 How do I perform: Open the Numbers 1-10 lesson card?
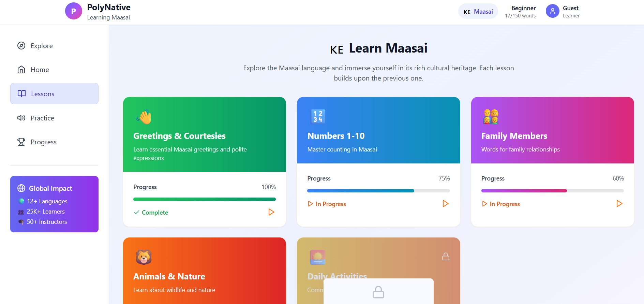pyautogui.click(x=378, y=162)
